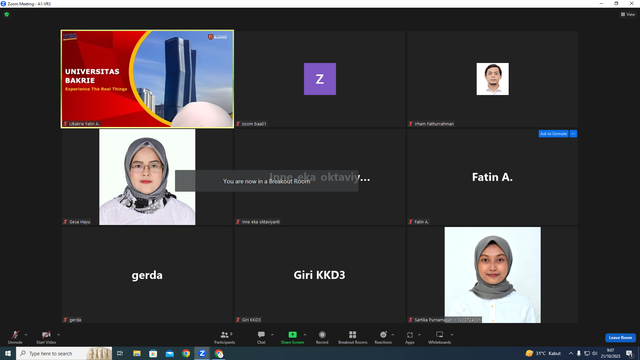Open Reactions menu
This screenshot has height=360, width=640.
pos(383,337)
